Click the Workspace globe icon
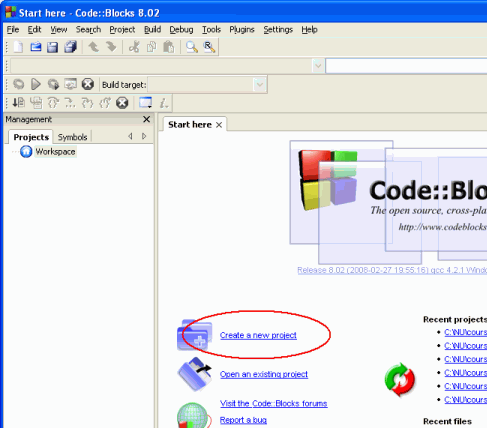487x428 pixels. click(26, 152)
